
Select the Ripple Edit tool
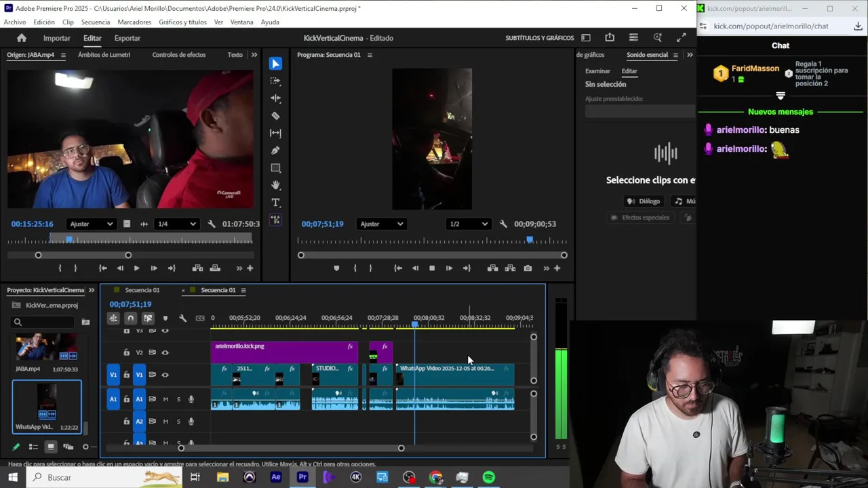275,98
